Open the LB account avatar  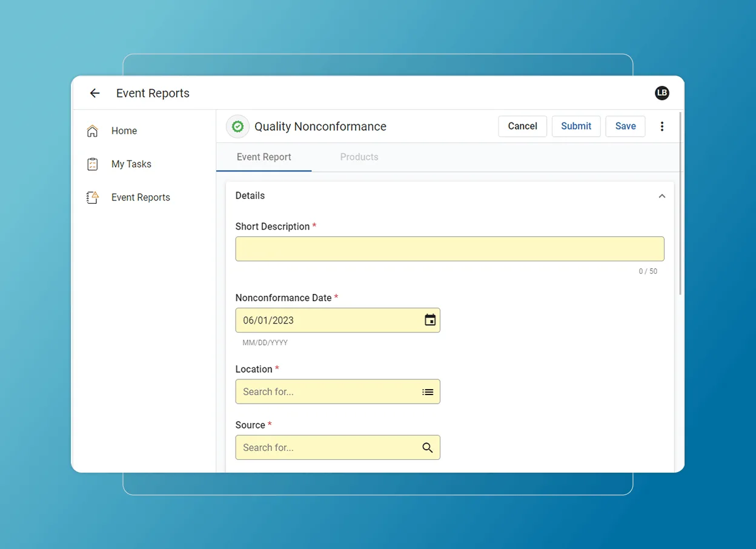pyautogui.click(x=661, y=93)
